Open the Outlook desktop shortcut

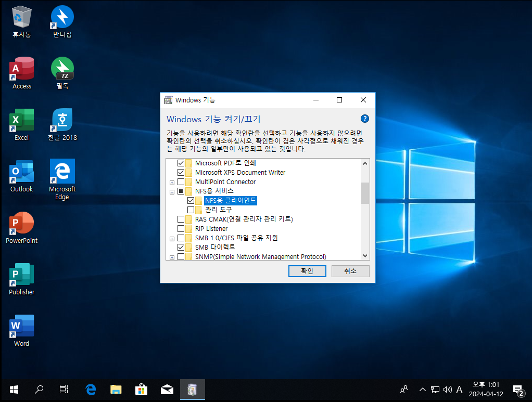(x=22, y=176)
